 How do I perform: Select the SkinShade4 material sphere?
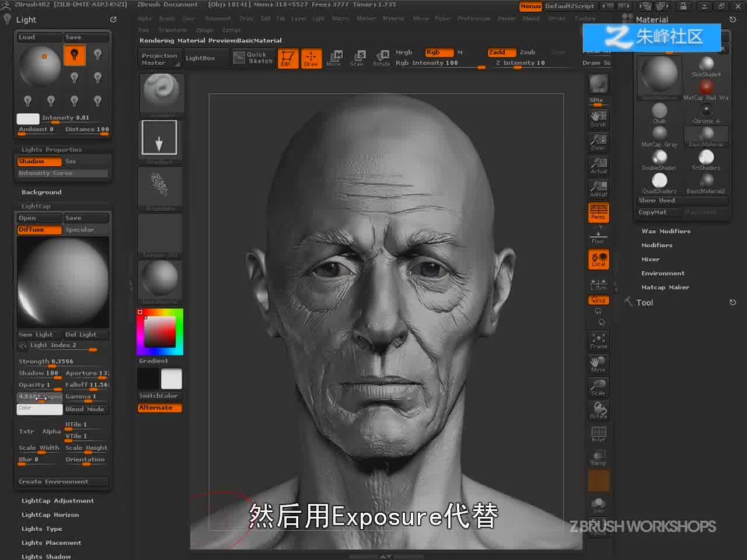click(x=706, y=66)
